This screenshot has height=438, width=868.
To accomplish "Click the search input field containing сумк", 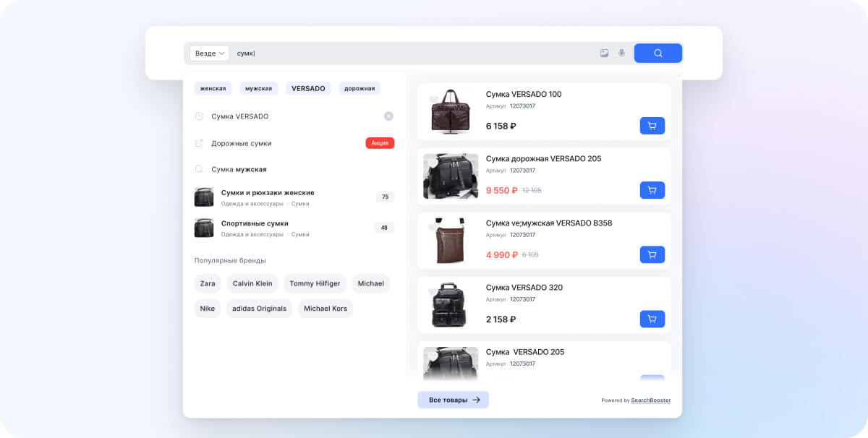I will tap(412, 53).
